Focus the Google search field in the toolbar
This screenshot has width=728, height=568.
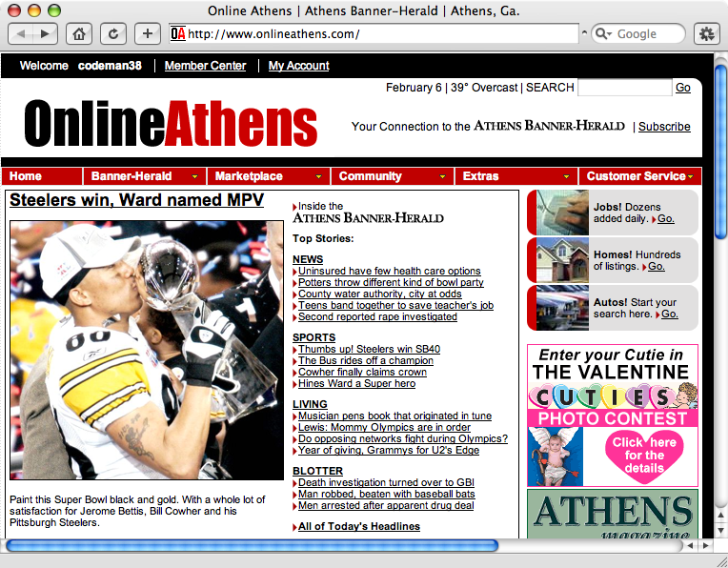coord(637,34)
